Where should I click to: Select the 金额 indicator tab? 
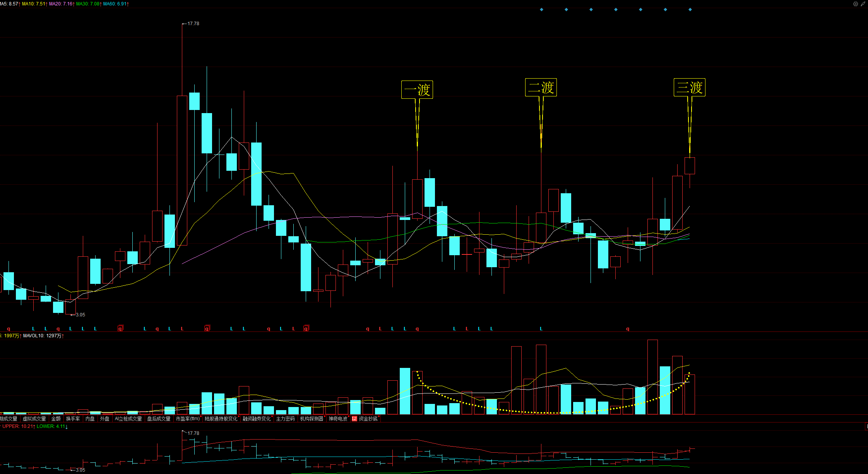coord(56,419)
